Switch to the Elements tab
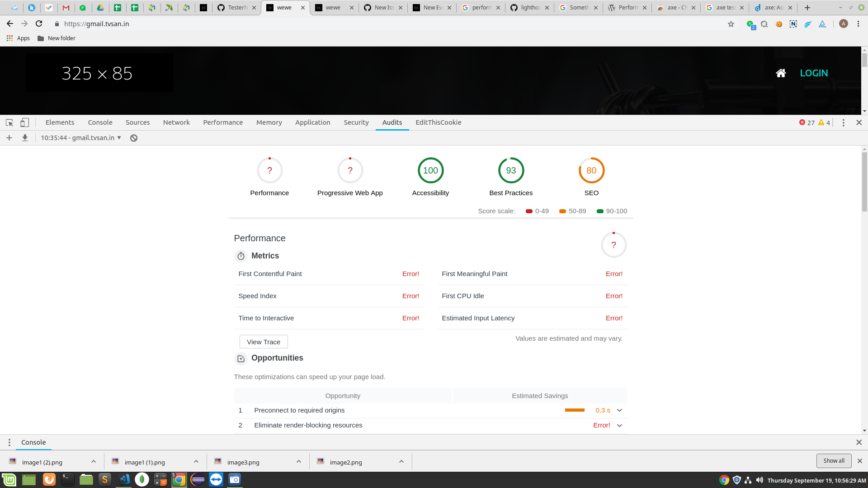The image size is (868, 488). [x=60, y=122]
